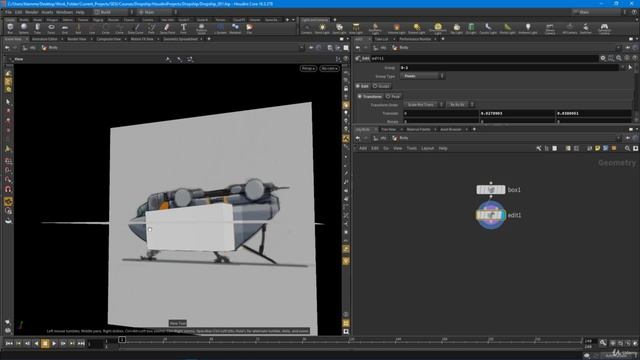The image size is (640, 360).
Task: Select the Edit radio tab
Action: (x=362, y=86)
